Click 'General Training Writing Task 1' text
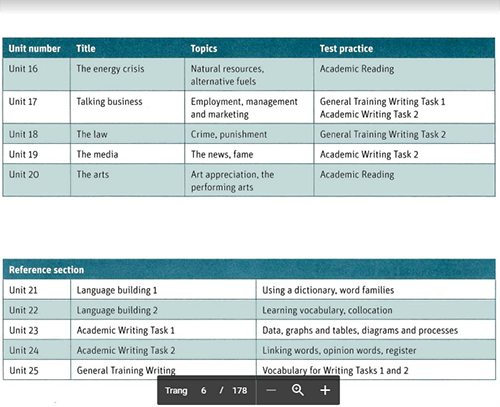 (383, 102)
